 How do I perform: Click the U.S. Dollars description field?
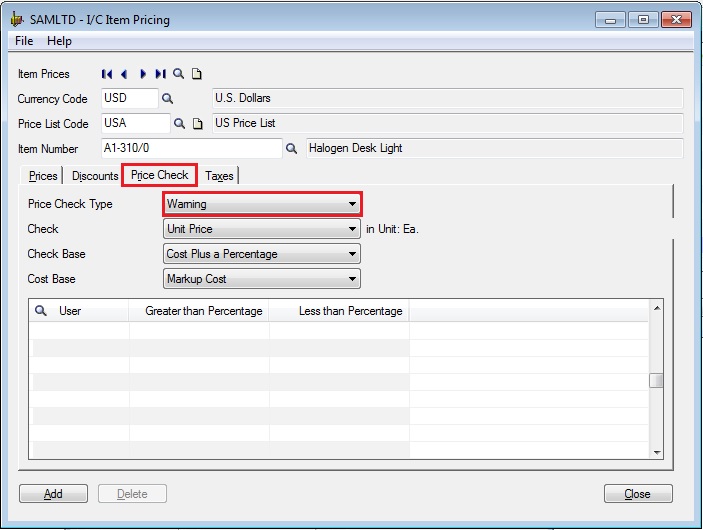click(447, 98)
